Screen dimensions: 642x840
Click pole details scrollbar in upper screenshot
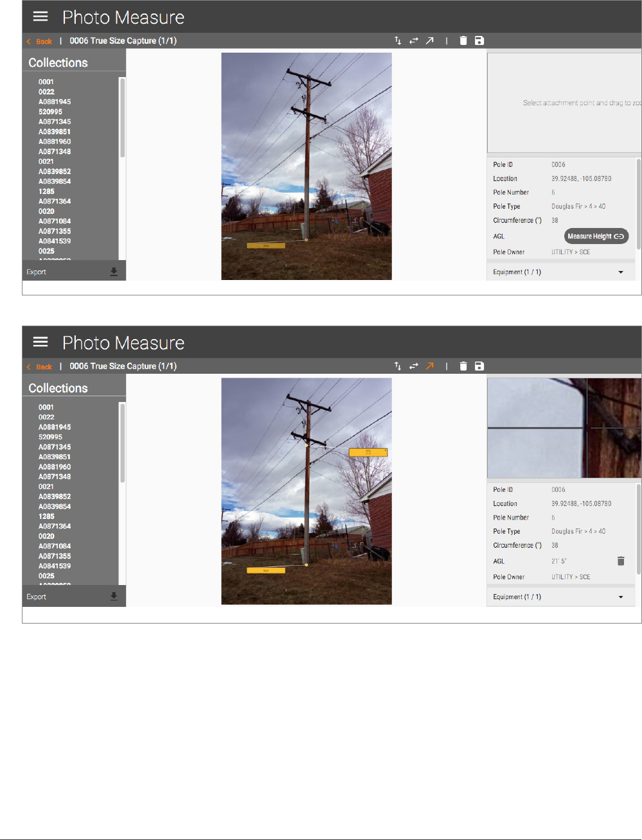639,204
